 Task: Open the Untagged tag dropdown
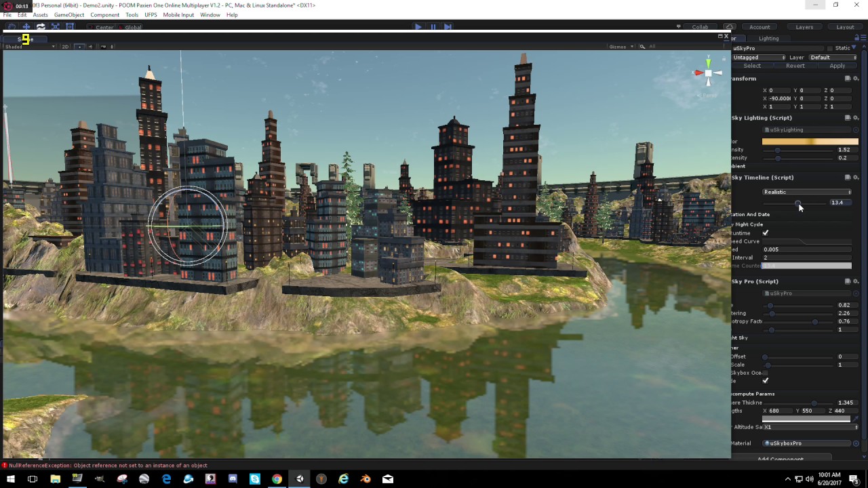(x=759, y=58)
